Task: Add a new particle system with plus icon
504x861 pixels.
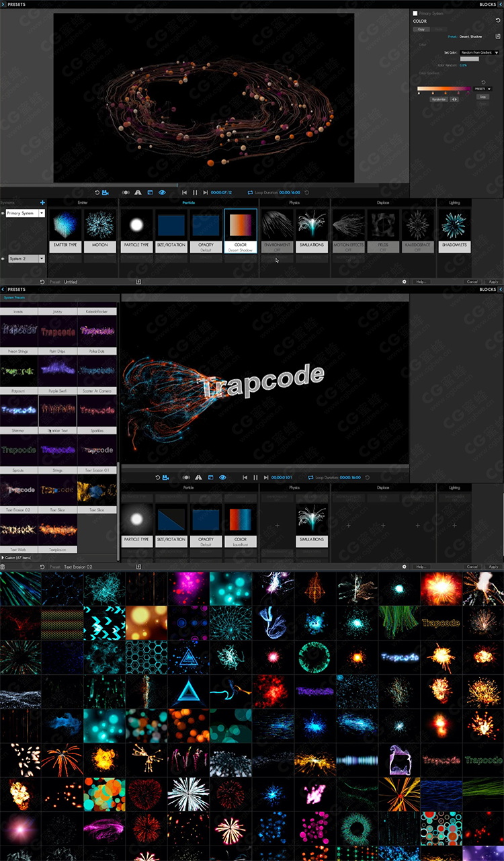Action: [42, 202]
